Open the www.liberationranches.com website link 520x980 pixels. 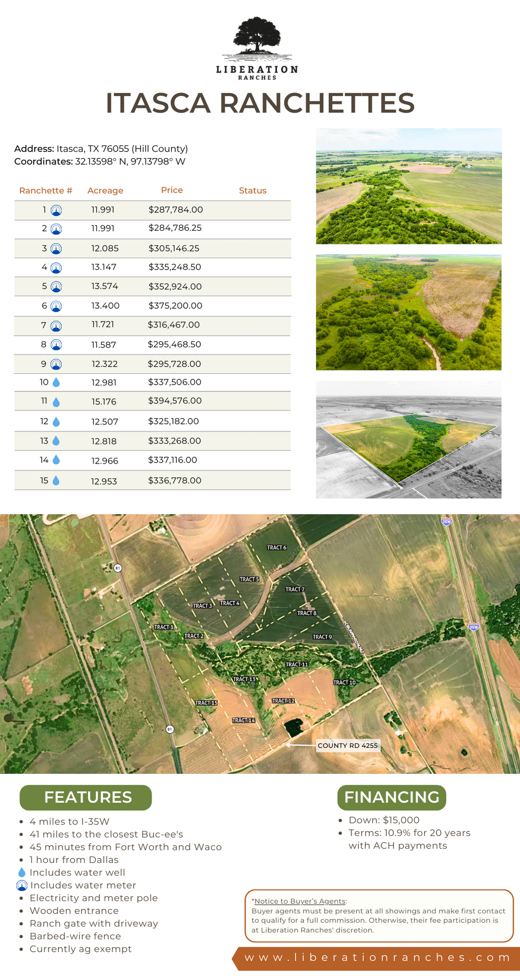(377, 957)
